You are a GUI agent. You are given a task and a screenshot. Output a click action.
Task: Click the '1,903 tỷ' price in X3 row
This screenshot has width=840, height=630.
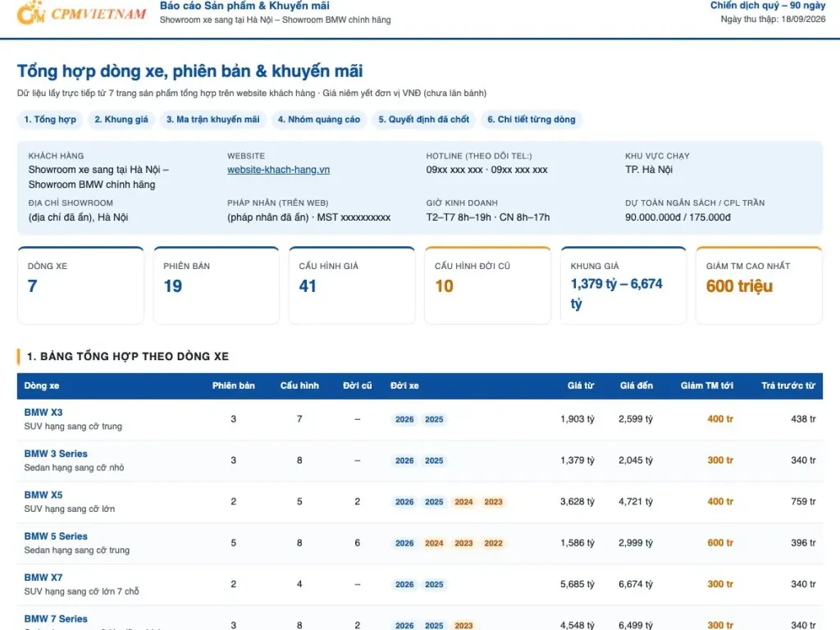click(577, 419)
